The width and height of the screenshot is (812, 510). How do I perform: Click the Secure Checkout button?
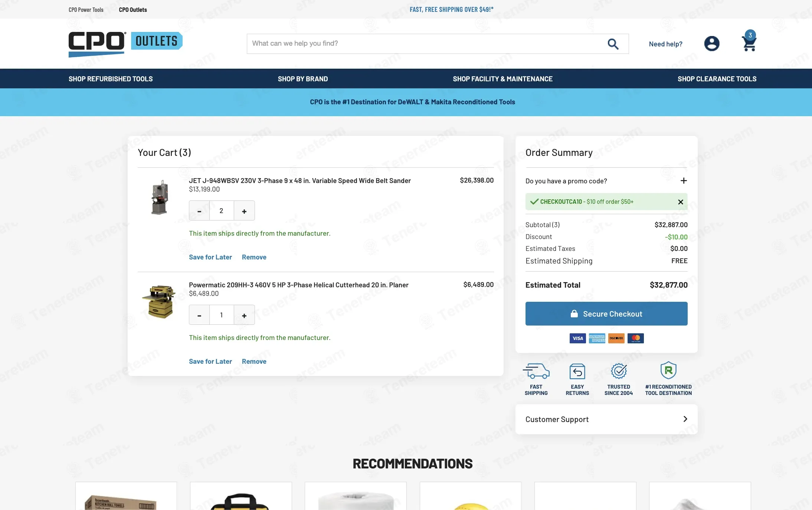click(606, 314)
